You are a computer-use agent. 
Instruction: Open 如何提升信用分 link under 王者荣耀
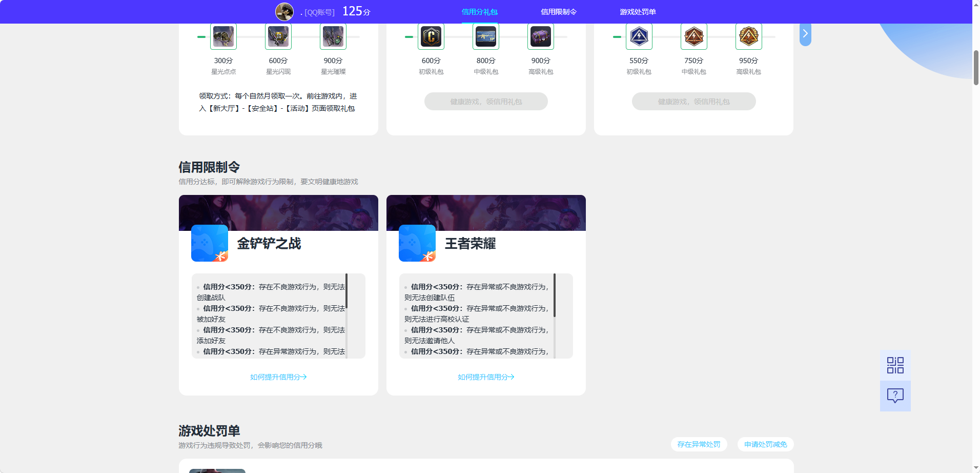point(486,377)
